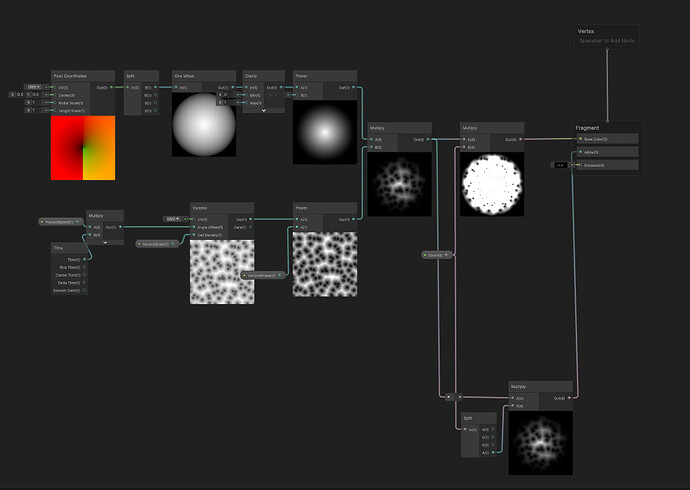Open the UV0 dropdown on the Voronoi node
This screenshot has height=490, width=690.
pos(171,219)
